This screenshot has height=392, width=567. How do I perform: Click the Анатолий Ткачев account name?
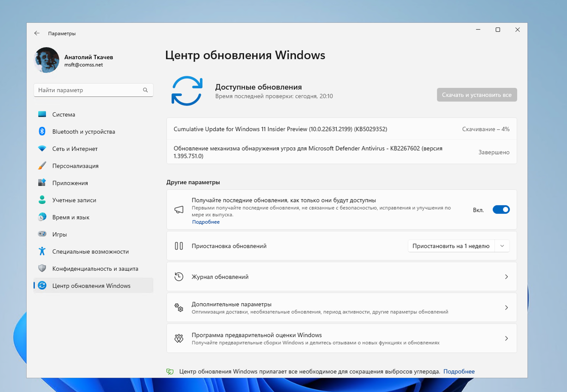(89, 57)
